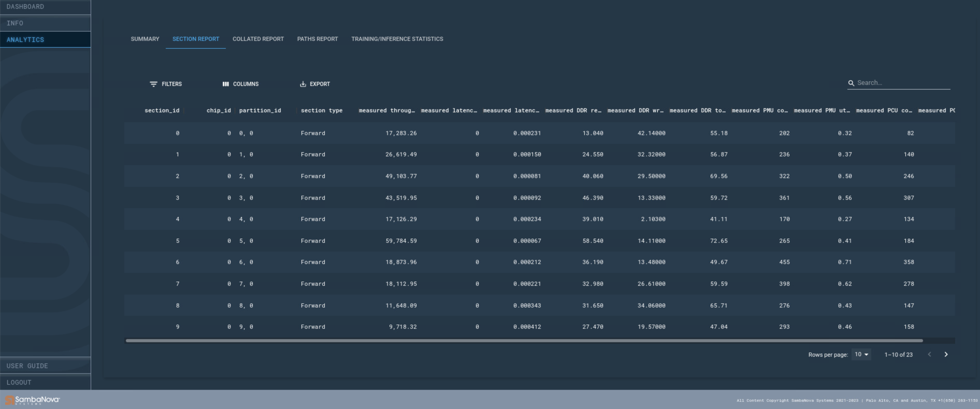
Task: Open the User Guide link
Action: pyautogui.click(x=27, y=366)
